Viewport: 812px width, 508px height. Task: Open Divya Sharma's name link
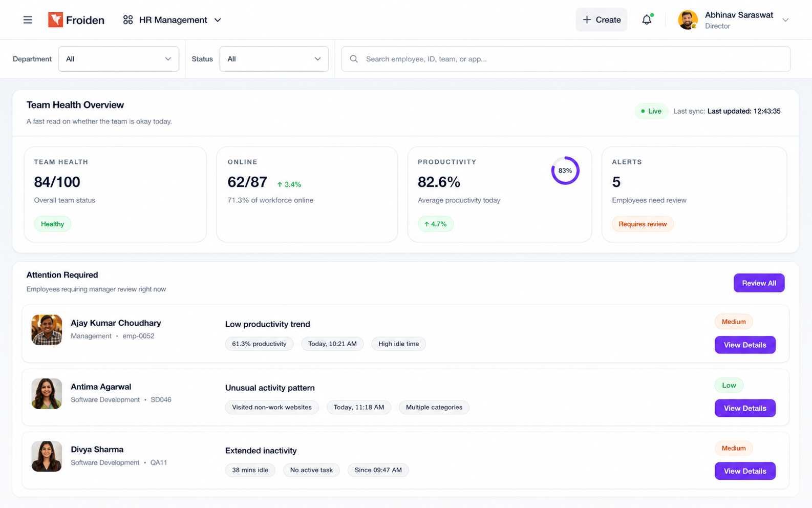97,450
